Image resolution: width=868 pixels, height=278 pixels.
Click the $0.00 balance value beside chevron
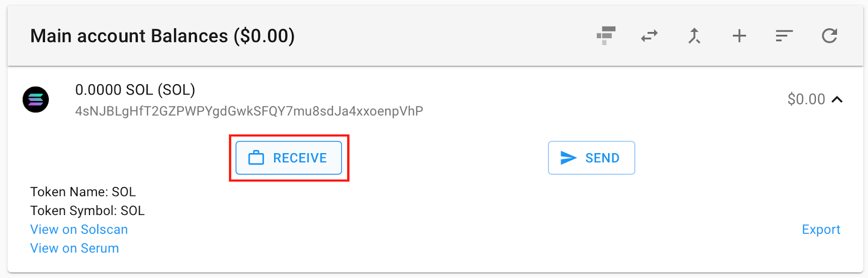(806, 99)
